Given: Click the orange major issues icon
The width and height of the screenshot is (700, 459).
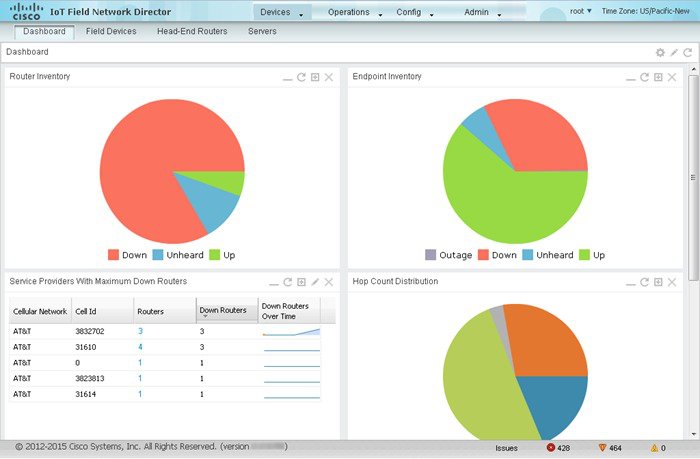Looking at the screenshot, I should (x=602, y=447).
